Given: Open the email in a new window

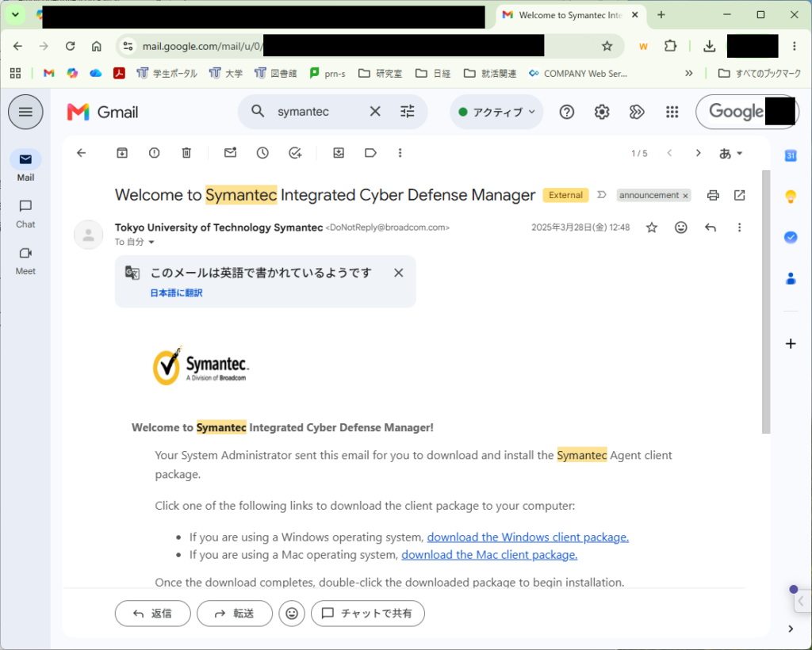Looking at the screenshot, I should coord(740,195).
